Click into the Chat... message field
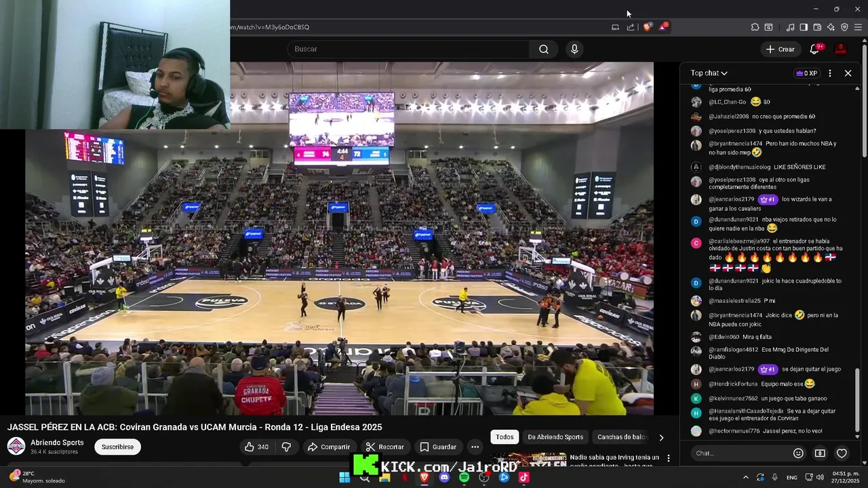 741,453
